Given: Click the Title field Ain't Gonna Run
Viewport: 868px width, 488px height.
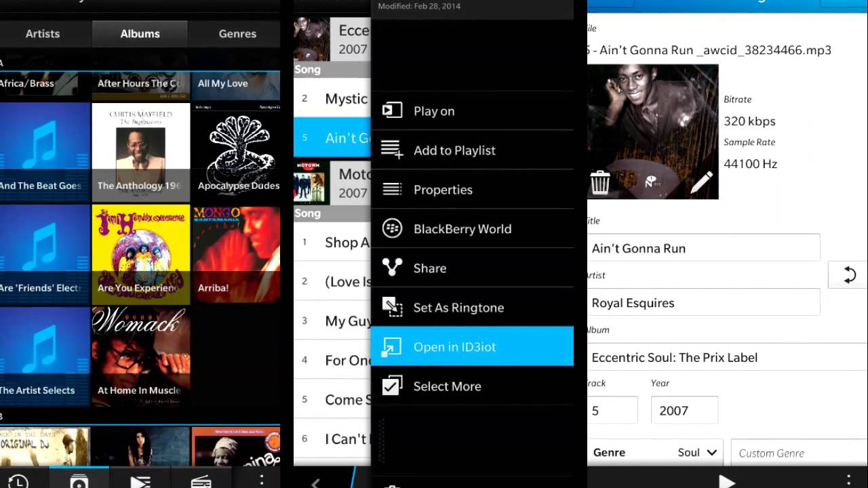Looking at the screenshot, I should click(703, 248).
